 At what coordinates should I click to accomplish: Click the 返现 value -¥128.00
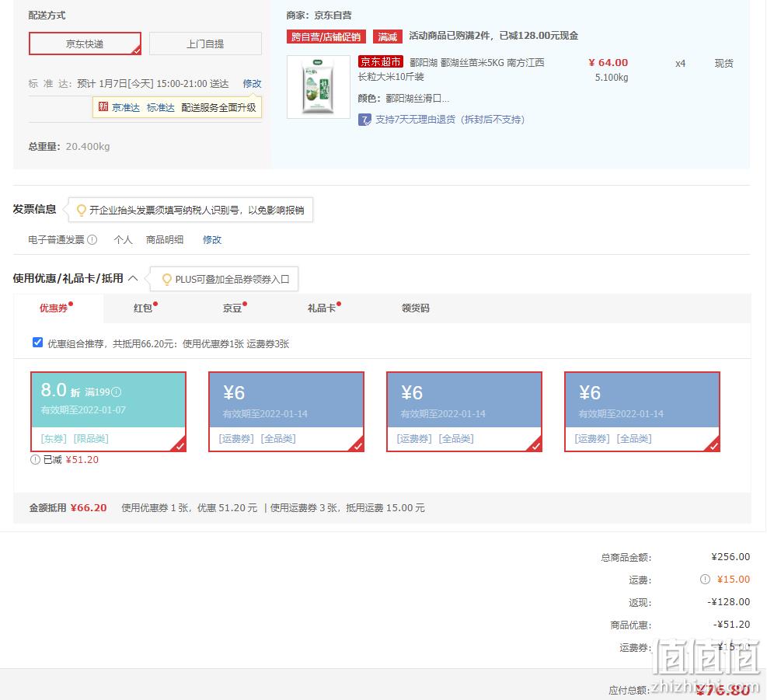[728, 602]
